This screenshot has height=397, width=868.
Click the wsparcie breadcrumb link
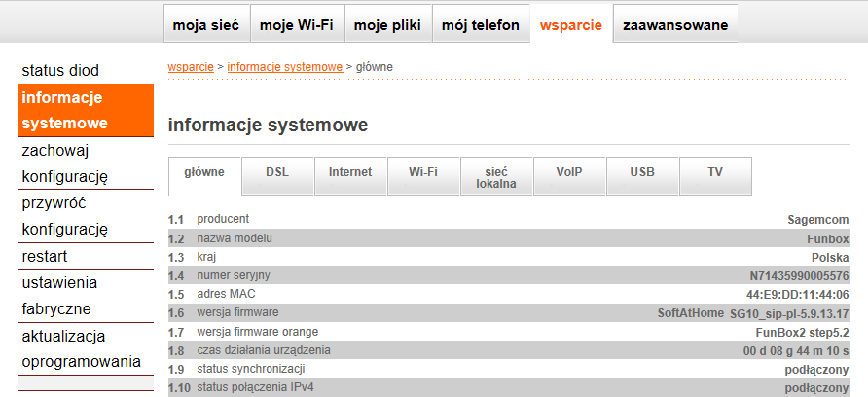(x=191, y=66)
